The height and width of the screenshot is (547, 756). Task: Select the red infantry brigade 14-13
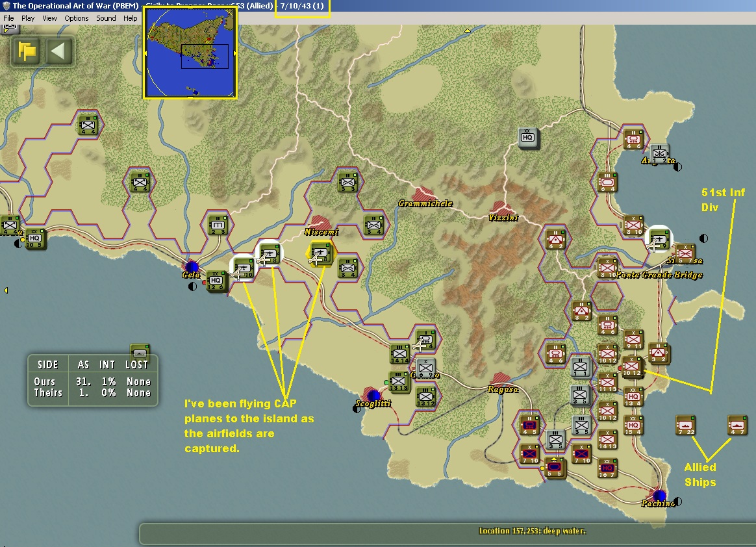(607, 440)
